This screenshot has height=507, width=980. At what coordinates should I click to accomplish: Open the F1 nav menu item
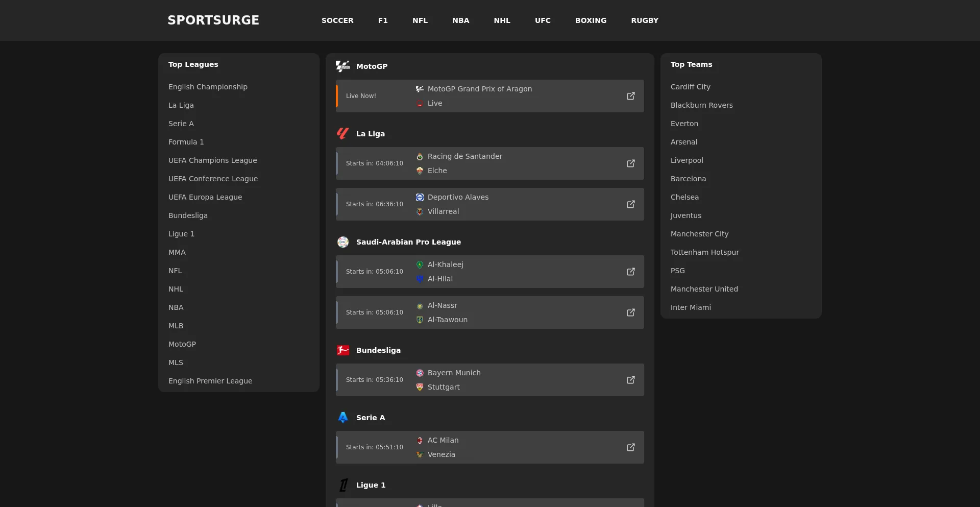[383, 20]
